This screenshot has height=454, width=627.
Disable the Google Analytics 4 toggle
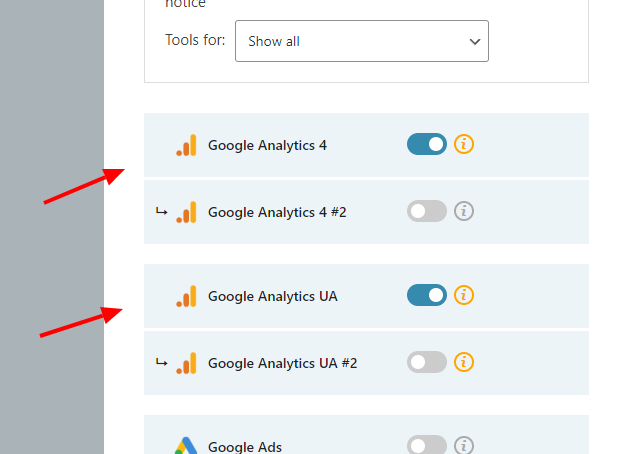[x=427, y=144]
